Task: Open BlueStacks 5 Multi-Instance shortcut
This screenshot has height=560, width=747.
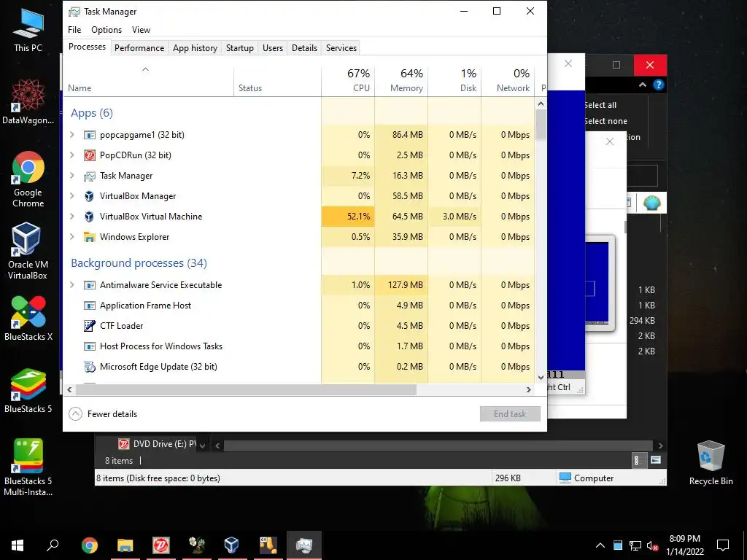Action: point(28,467)
